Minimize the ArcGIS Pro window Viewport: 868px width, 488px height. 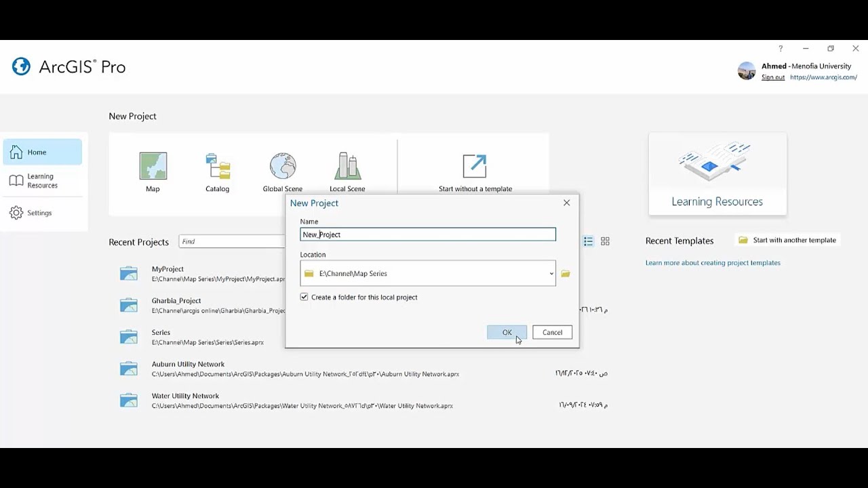pos(806,49)
